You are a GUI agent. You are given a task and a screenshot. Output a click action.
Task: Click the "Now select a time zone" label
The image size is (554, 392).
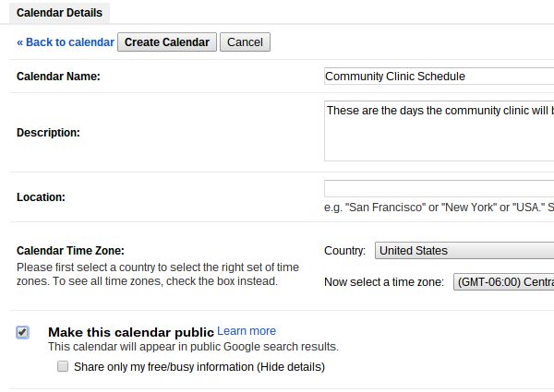pyautogui.click(x=384, y=282)
